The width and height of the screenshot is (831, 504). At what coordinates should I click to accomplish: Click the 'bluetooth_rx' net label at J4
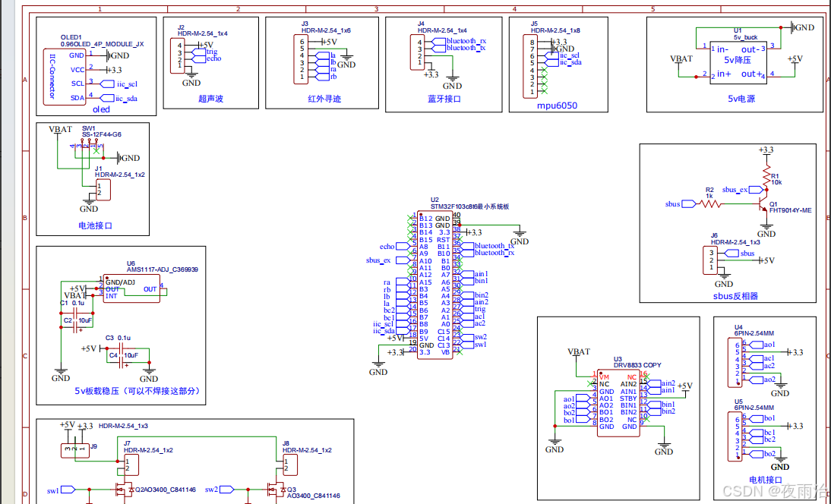click(x=466, y=41)
